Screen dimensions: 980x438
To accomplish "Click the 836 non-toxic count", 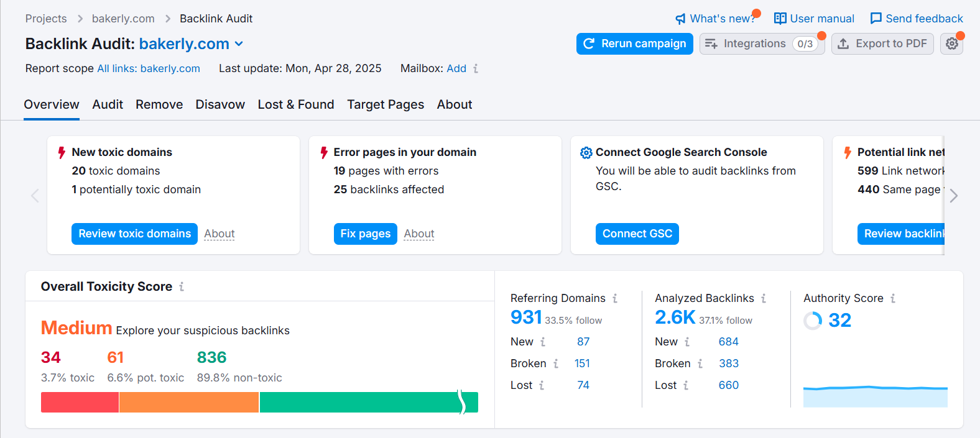I will pos(212,357).
